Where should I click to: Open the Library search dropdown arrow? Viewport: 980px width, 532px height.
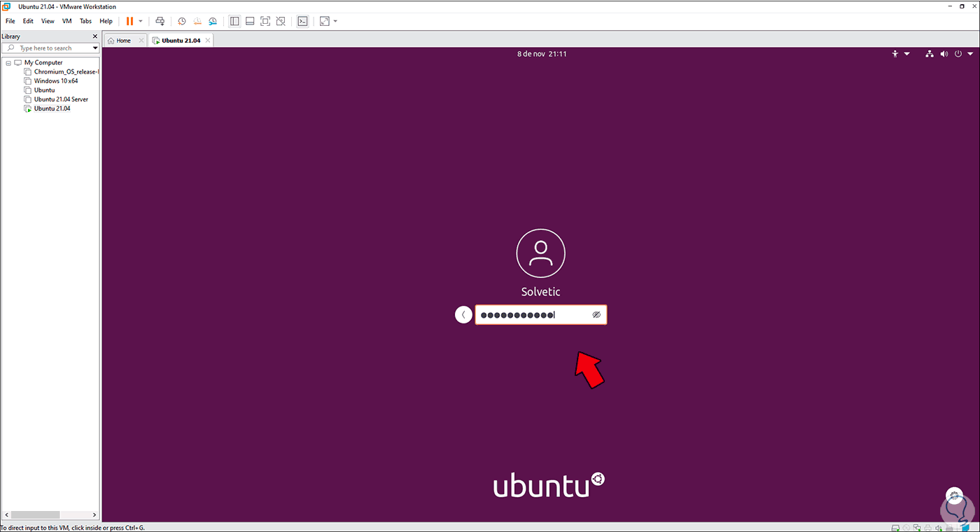[x=95, y=48]
